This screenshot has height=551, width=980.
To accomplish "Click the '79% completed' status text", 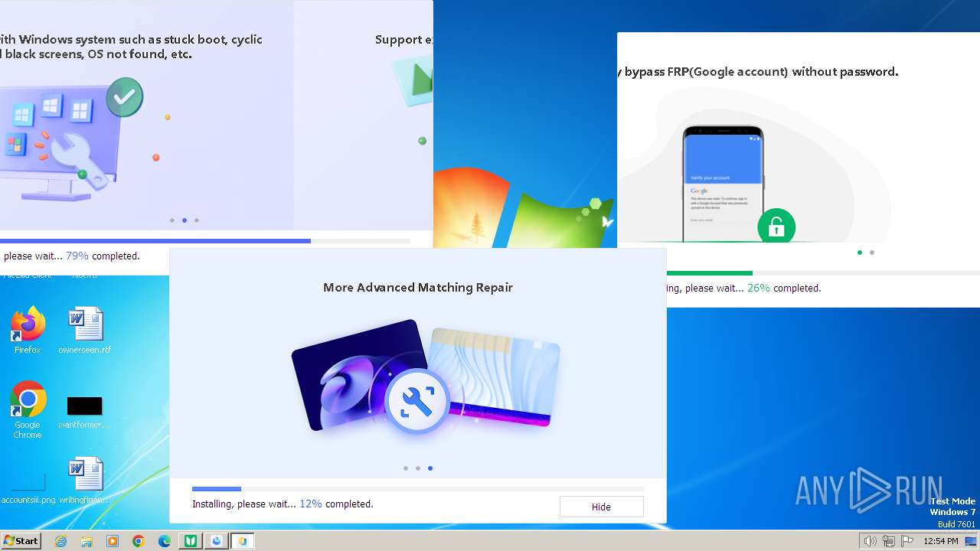I will [103, 256].
